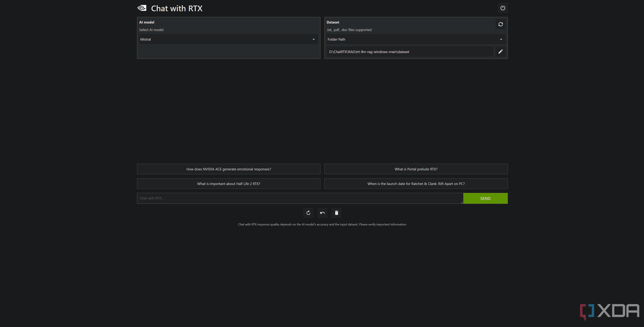The width and height of the screenshot is (644, 327).
Task: Click the undo last message icon
Action: pyautogui.click(x=322, y=213)
